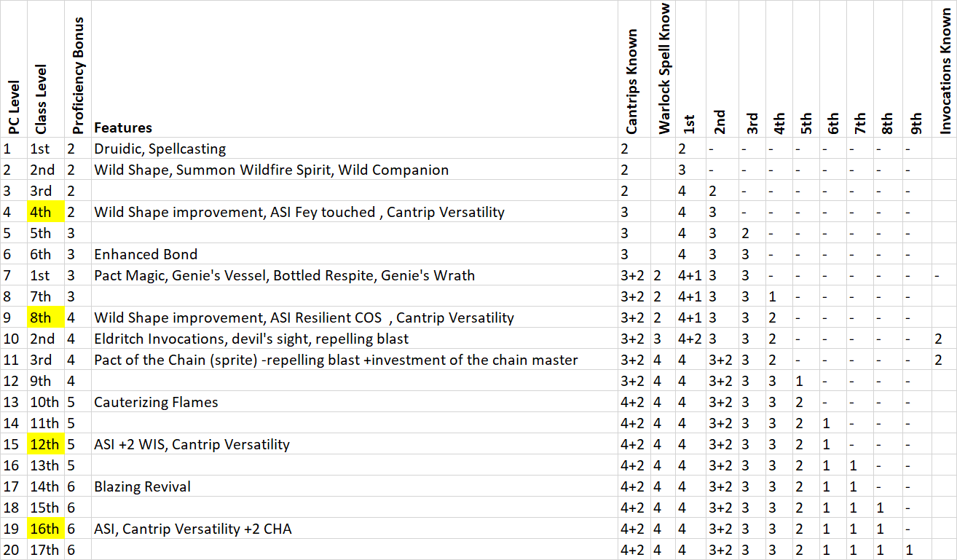Select the Cauterizing Flames cell
This screenshot has height=560, width=957.
pos(156,402)
